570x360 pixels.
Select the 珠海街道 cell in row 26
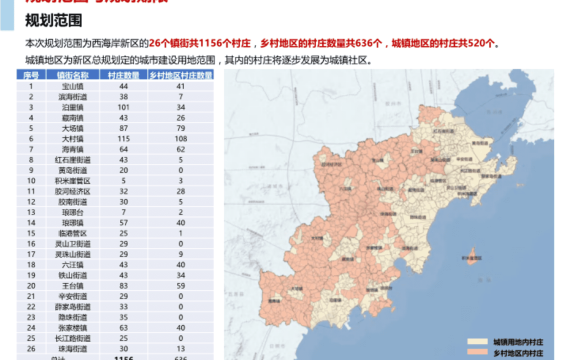(73, 349)
